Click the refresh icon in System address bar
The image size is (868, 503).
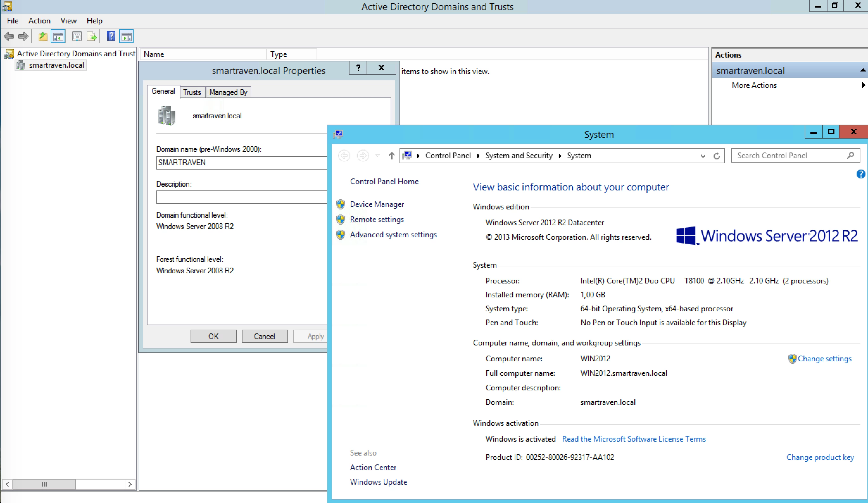pos(717,156)
